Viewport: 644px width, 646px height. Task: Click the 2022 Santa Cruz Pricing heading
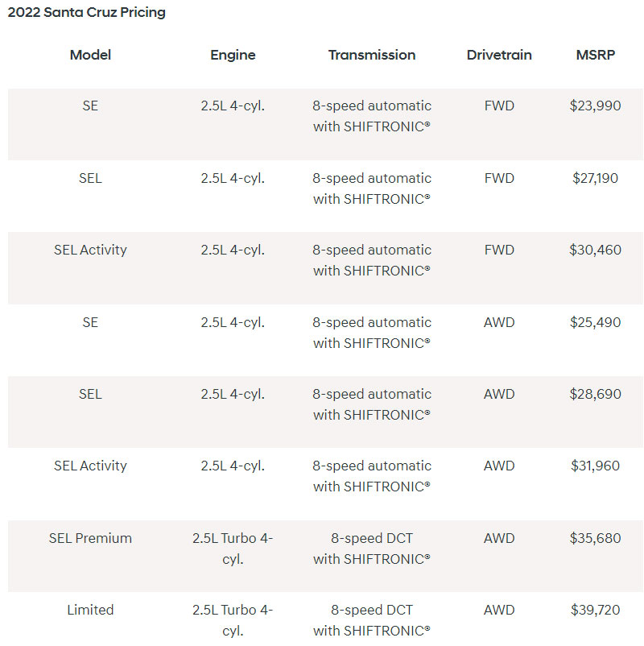(87, 13)
